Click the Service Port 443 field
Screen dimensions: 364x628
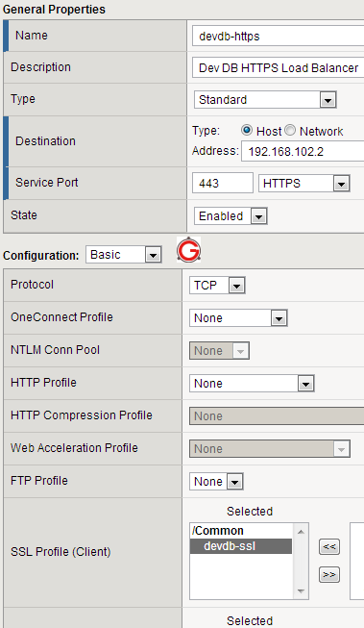tap(223, 183)
